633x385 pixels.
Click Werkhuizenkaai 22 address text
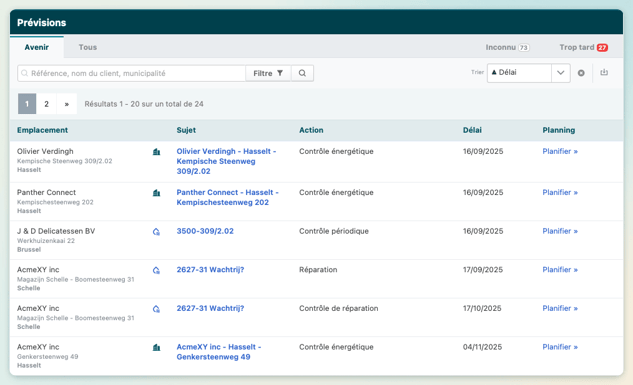46,241
